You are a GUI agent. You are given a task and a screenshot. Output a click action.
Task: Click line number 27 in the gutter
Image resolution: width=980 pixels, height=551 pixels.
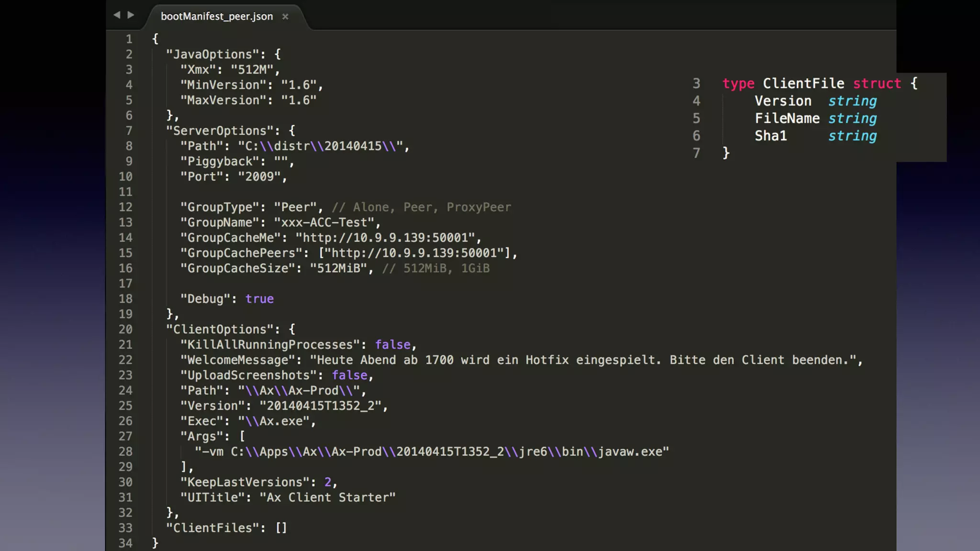pos(125,436)
